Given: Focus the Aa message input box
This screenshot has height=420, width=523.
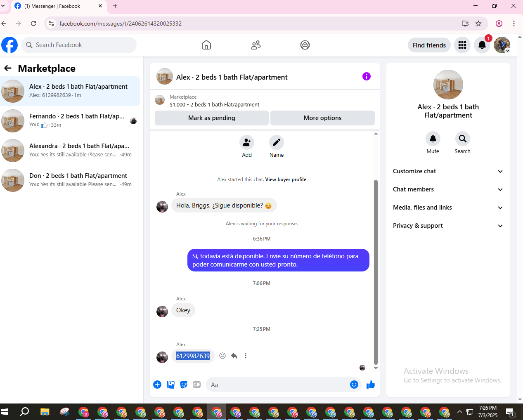Looking at the screenshot, I should [284, 385].
